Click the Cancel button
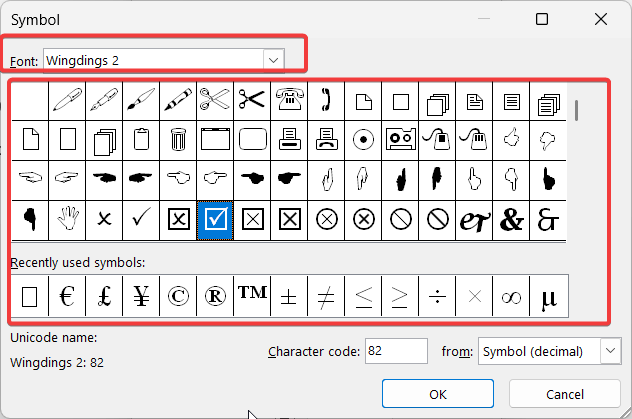 565,394
